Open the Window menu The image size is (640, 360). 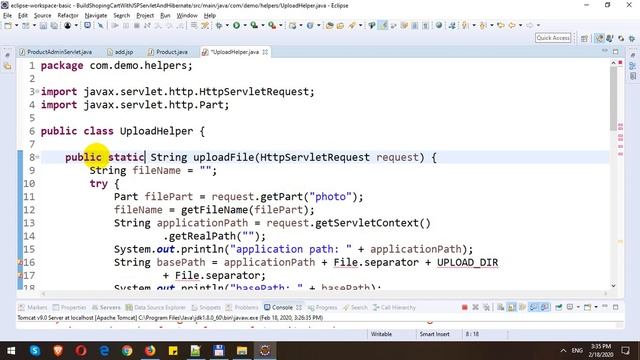point(187,16)
